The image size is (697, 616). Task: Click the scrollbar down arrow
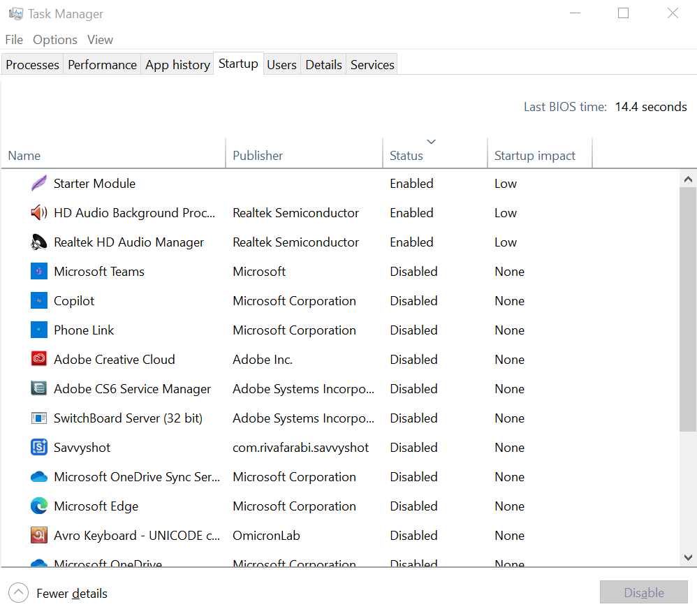688,557
